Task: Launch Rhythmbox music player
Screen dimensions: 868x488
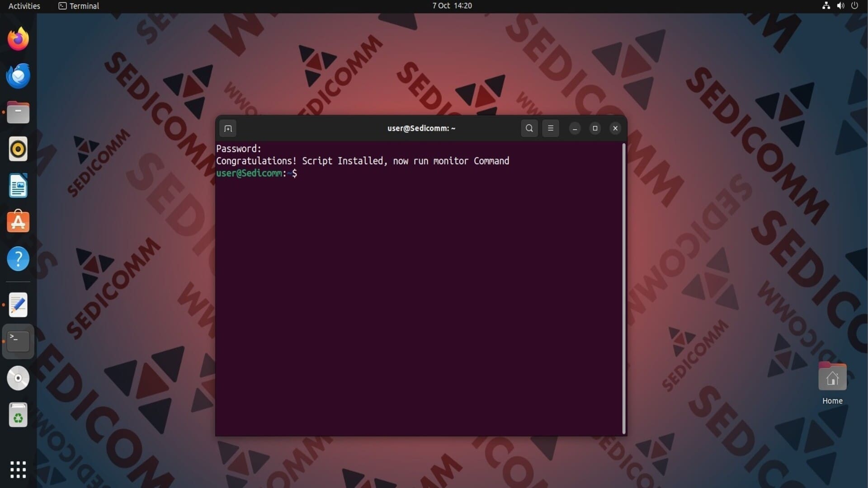Action: 18,149
